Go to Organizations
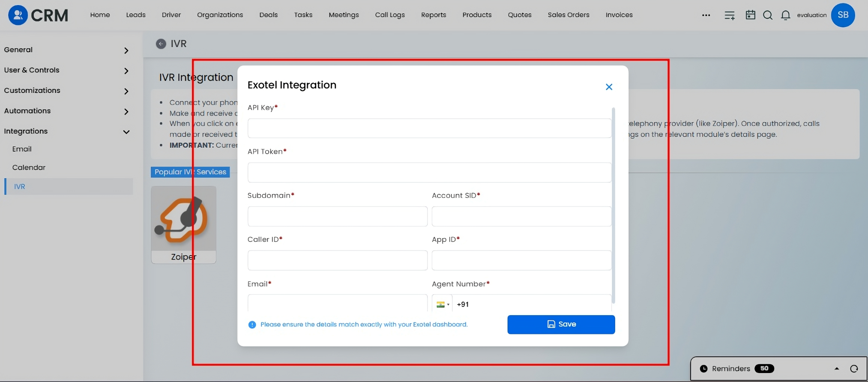Screen dimensions: 868x382 coord(220,15)
